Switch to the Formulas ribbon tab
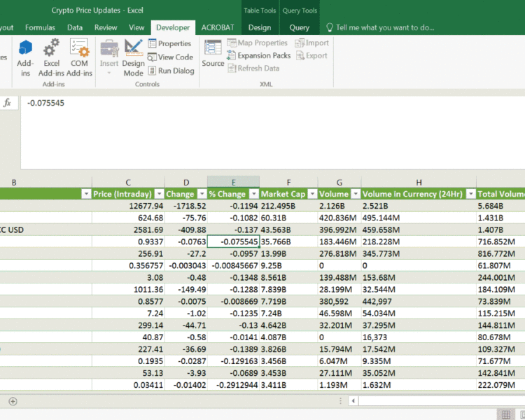Image resolution: width=525 pixels, height=420 pixels. click(40, 27)
